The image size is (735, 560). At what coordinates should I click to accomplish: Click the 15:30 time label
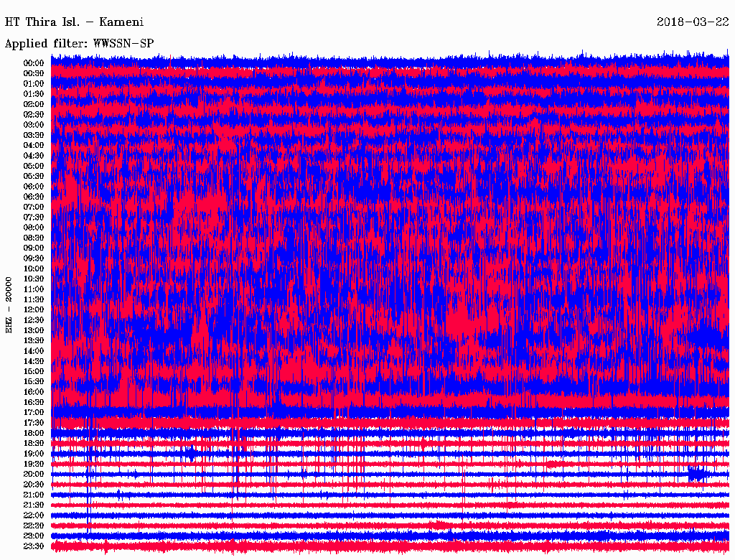(34, 381)
